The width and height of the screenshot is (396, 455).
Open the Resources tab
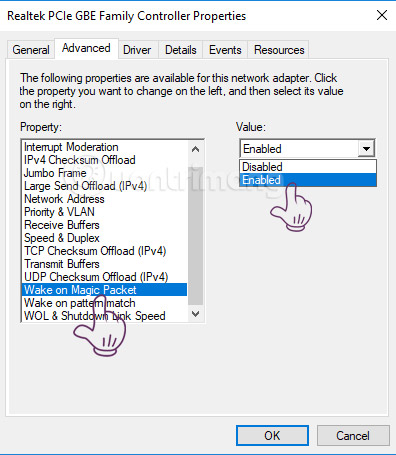pyautogui.click(x=279, y=50)
